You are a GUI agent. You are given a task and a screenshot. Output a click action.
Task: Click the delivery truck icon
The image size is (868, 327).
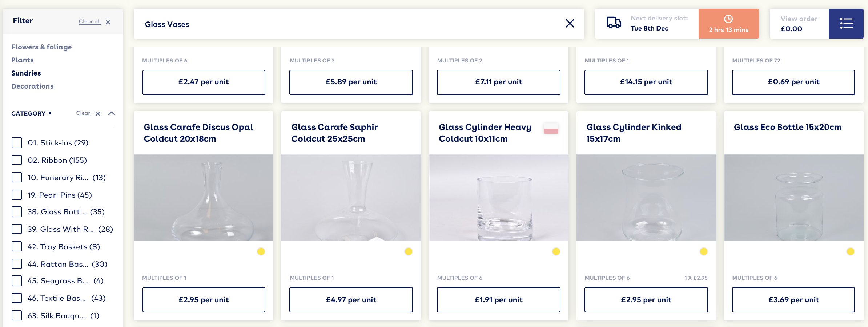click(614, 23)
